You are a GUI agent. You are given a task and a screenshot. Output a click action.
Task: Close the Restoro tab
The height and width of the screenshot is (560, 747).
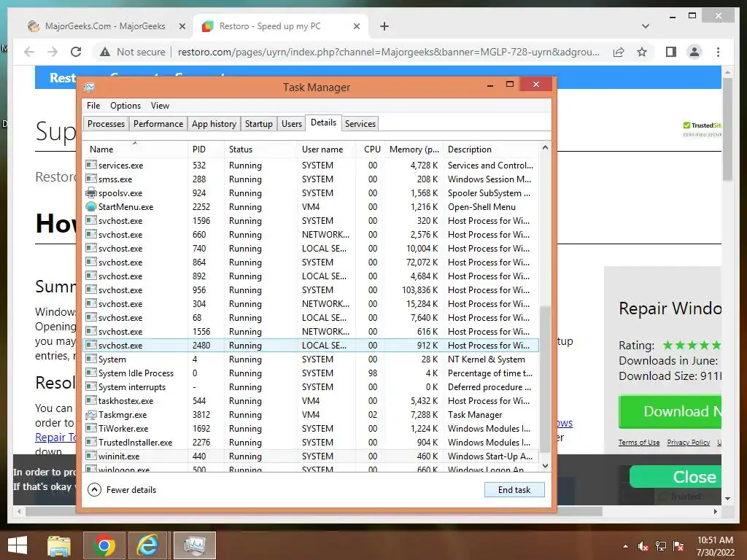[356, 26]
